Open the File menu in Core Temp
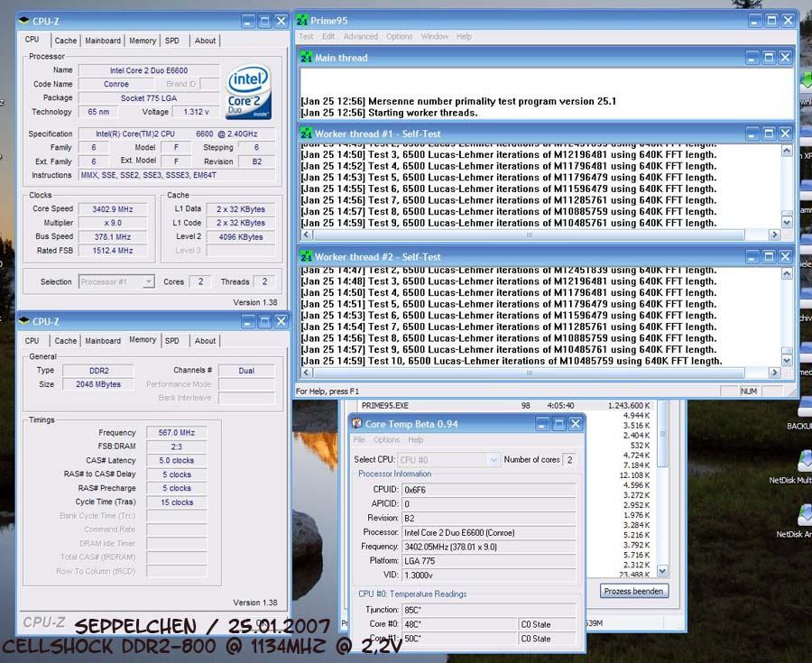Image resolution: width=812 pixels, height=663 pixels. click(359, 440)
